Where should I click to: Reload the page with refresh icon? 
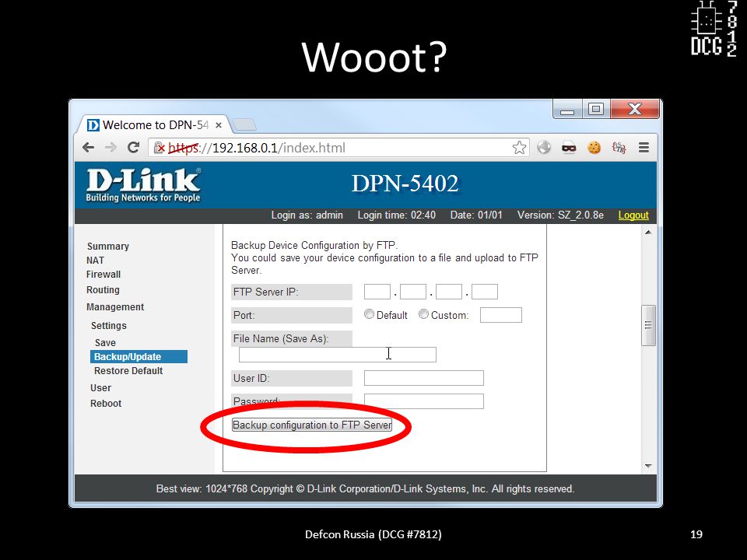pos(133,148)
